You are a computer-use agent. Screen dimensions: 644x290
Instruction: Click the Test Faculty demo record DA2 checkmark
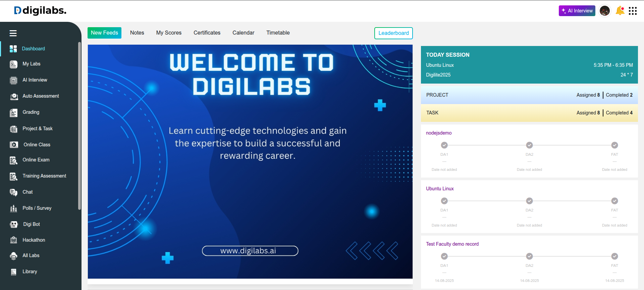coord(529,256)
